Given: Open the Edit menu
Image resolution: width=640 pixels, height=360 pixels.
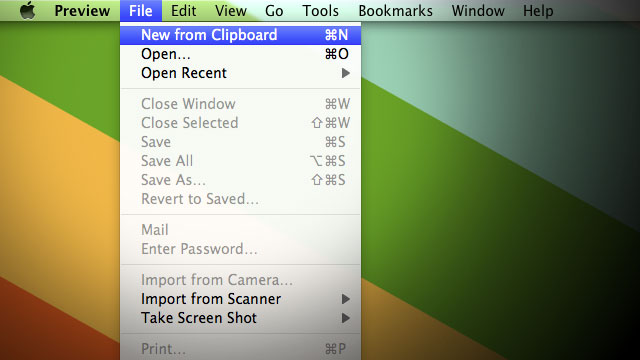Looking at the screenshot, I should 183,11.
